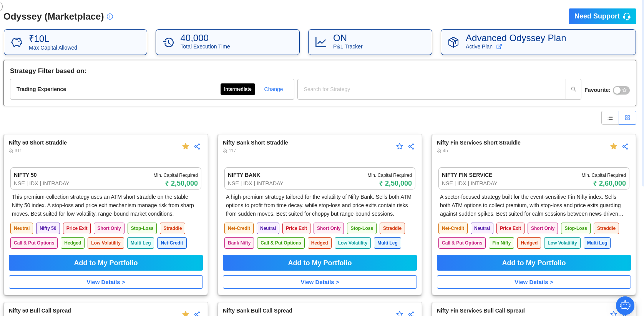Switch to grid view layout
The image size is (644, 316).
click(x=627, y=118)
